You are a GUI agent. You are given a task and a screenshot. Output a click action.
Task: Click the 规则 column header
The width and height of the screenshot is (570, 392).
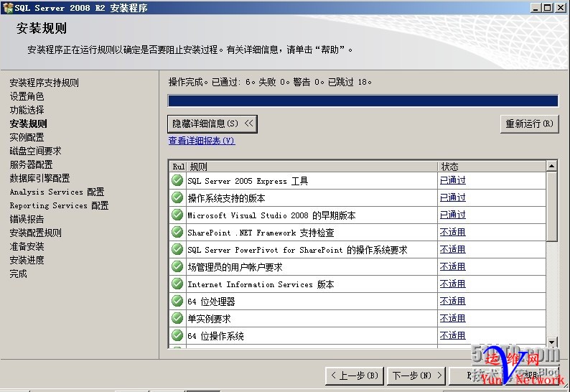coord(311,167)
